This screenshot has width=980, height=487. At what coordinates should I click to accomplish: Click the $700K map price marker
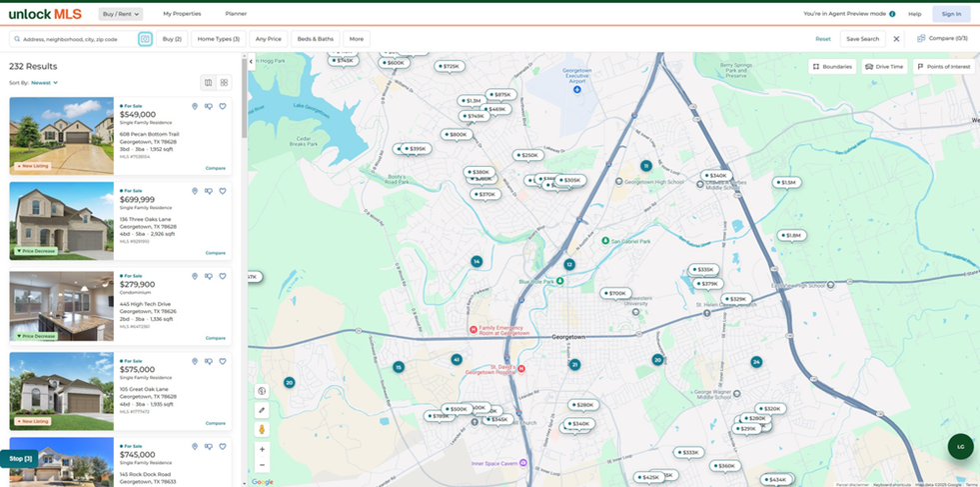(x=616, y=293)
